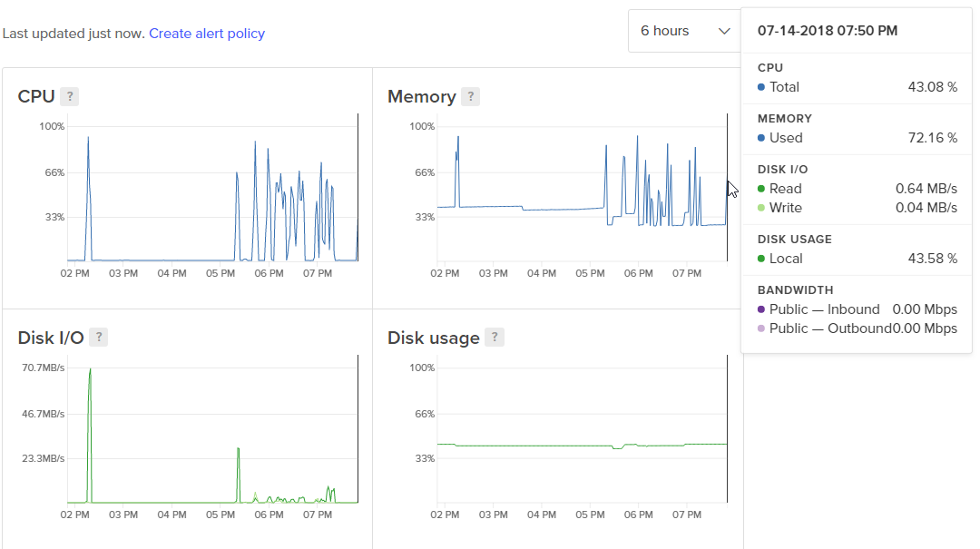Click the Public — Outbound bandwidth label
980x549 pixels.
click(830, 328)
